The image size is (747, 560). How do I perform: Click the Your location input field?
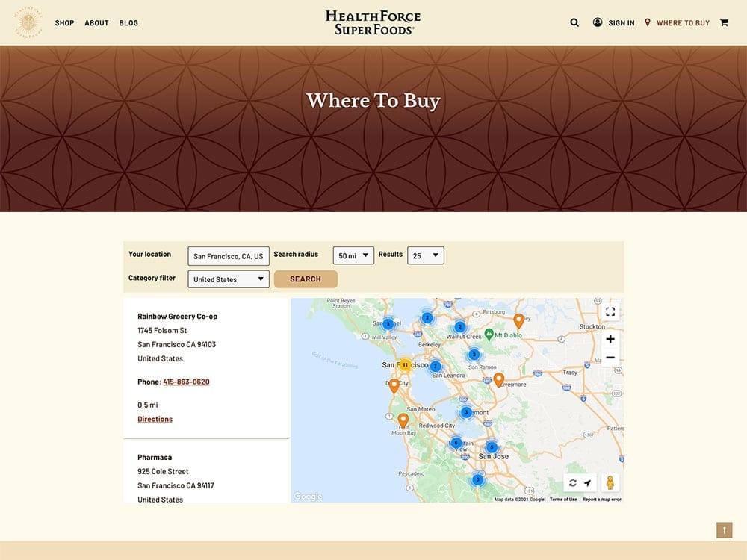tap(229, 255)
